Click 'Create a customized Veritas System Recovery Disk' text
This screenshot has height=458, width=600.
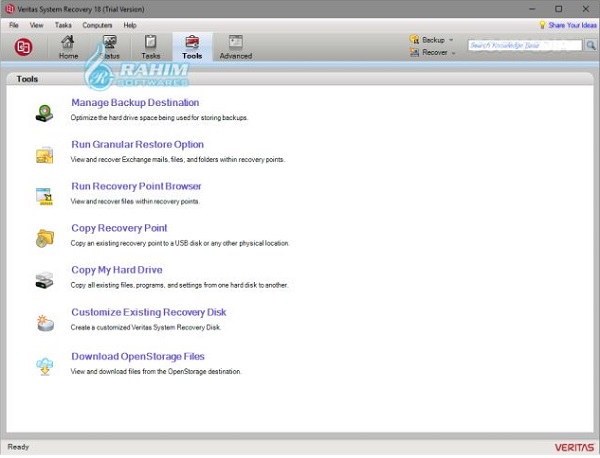click(146, 327)
